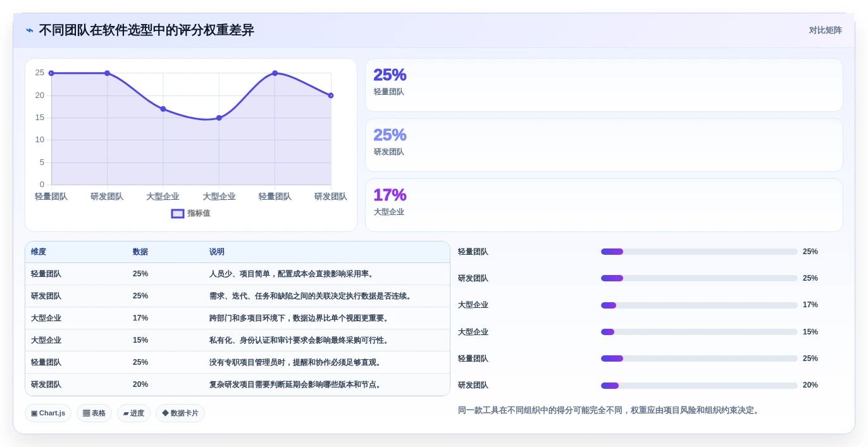
Task: Click the 大型企业 17% progress bar
Action: click(699, 305)
